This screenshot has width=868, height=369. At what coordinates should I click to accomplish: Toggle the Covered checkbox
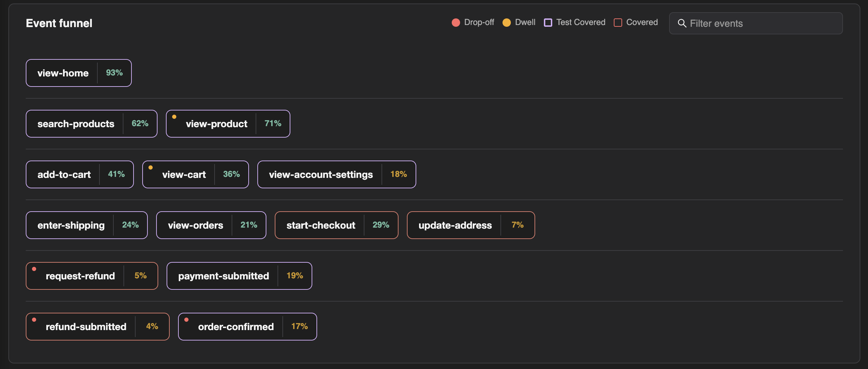click(618, 22)
